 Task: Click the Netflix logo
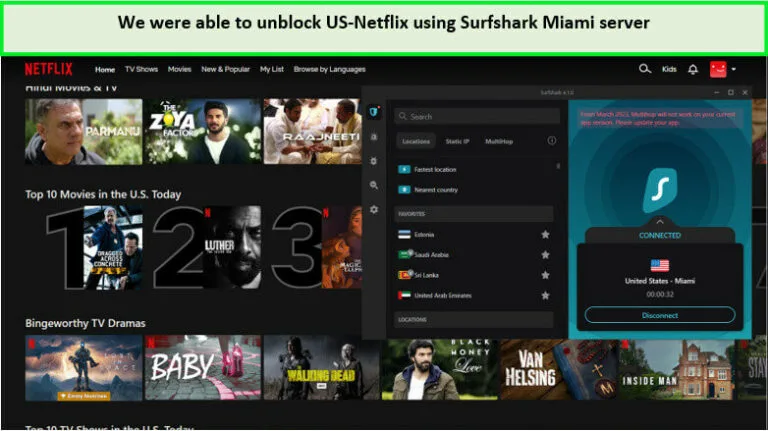point(48,69)
